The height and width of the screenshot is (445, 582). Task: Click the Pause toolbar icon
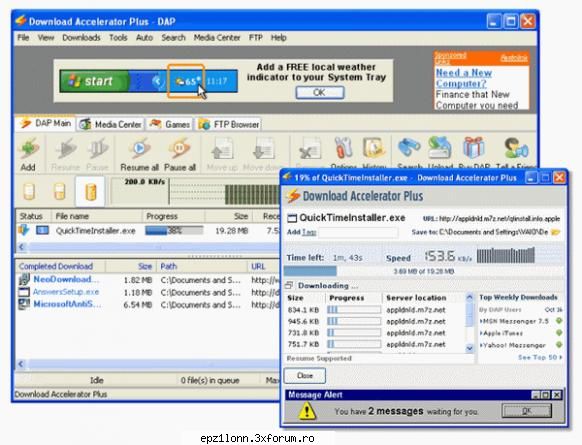tap(97, 149)
